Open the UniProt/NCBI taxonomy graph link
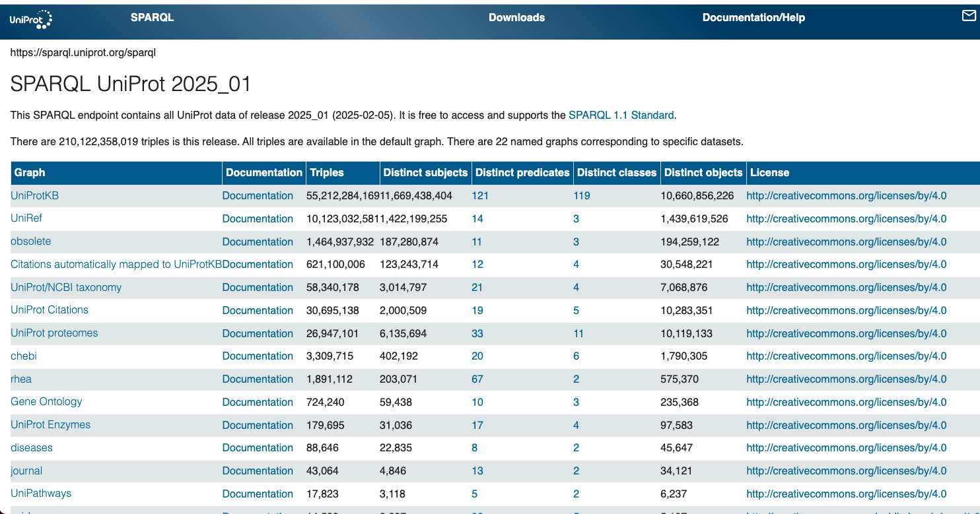Viewport: 980px width, 514px height. 66,287
